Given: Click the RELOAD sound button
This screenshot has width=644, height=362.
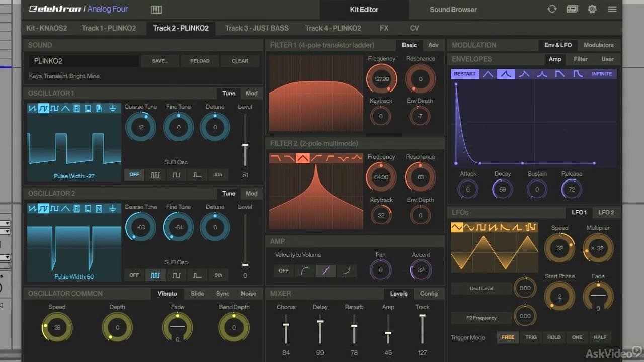Looking at the screenshot, I should [200, 61].
